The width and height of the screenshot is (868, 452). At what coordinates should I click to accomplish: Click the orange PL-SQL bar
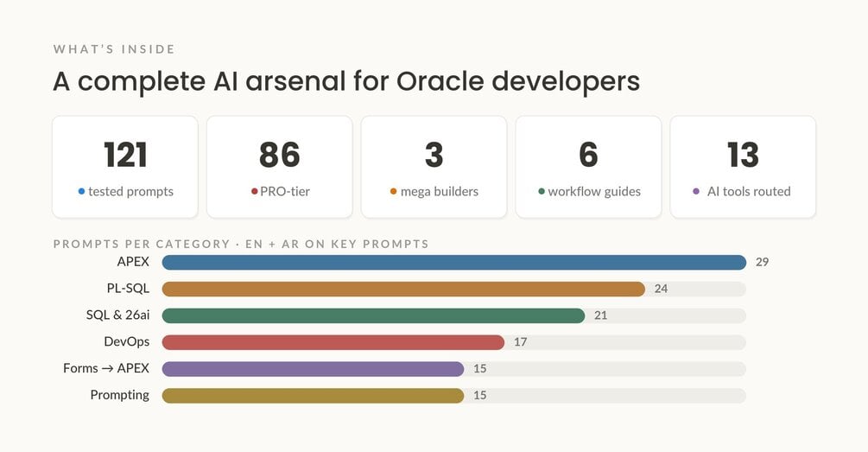403,289
